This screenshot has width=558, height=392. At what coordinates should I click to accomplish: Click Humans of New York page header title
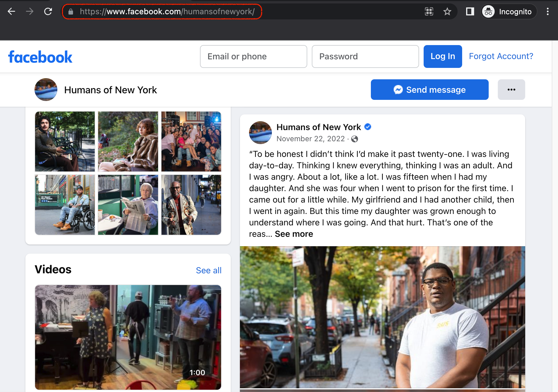pos(110,90)
